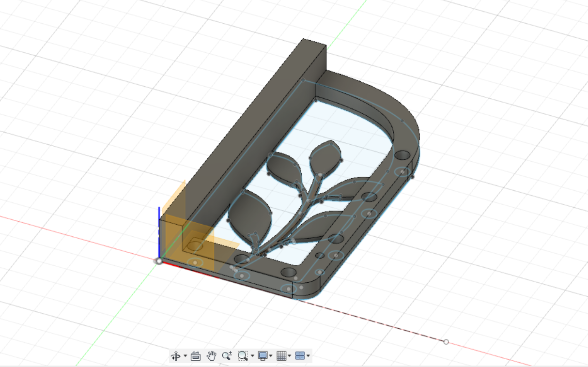
Task: Open the Orbit type dropdown arrow
Action: pos(185,356)
